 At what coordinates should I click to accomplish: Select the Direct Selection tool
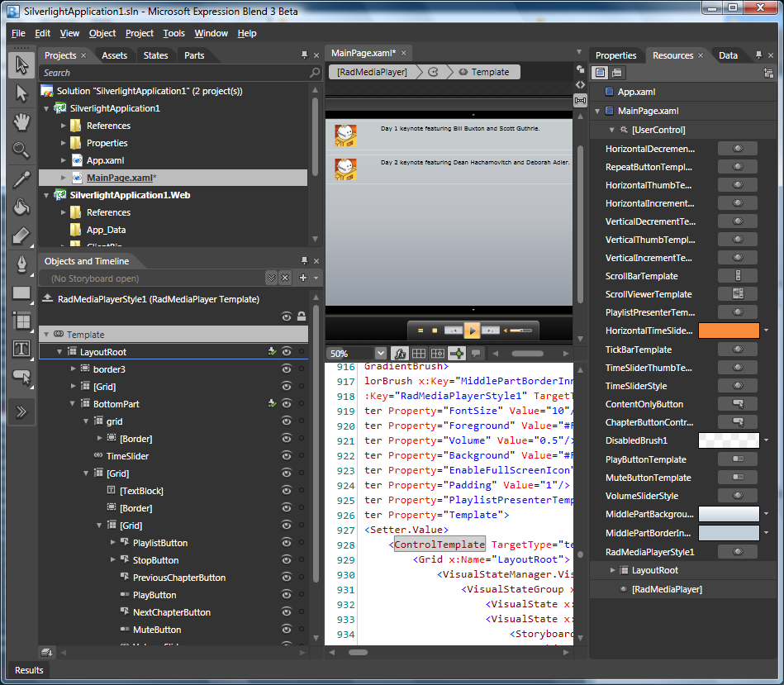[x=21, y=93]
